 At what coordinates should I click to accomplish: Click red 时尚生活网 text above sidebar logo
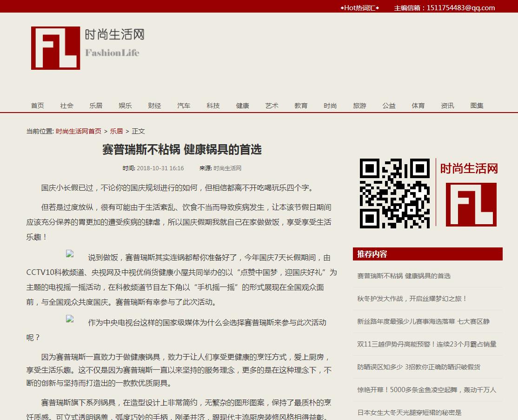[469, 168]
